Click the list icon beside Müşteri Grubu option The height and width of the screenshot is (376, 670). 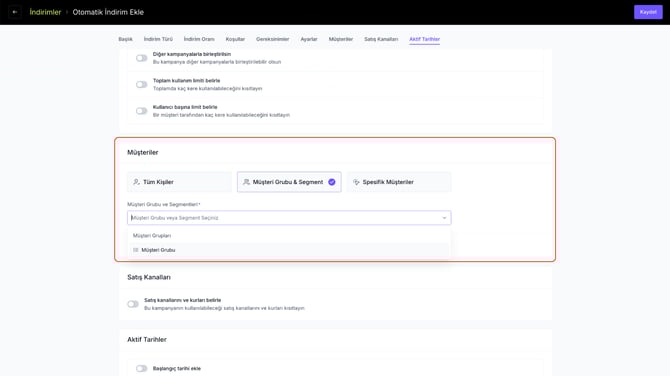point(135,250)
